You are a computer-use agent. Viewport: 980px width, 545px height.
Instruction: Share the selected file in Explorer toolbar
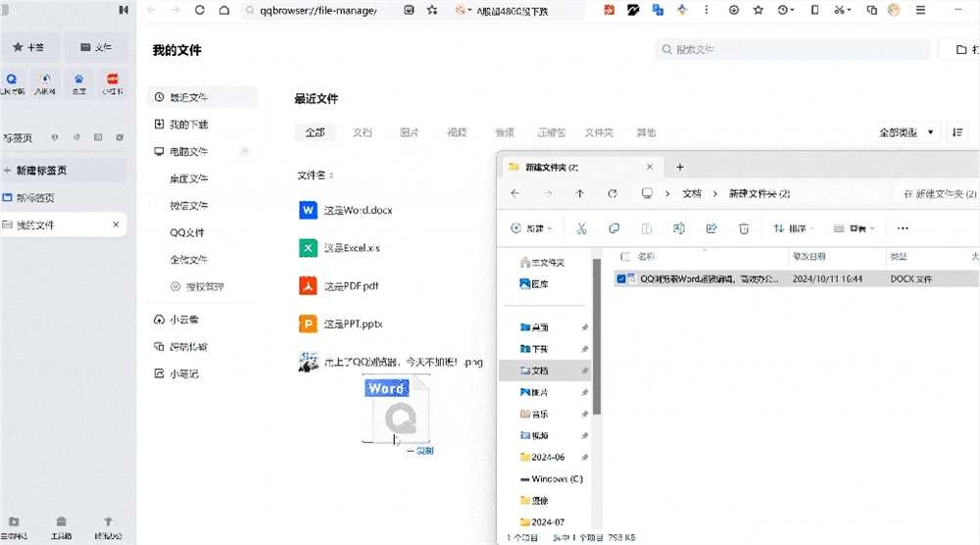point(711,228)
